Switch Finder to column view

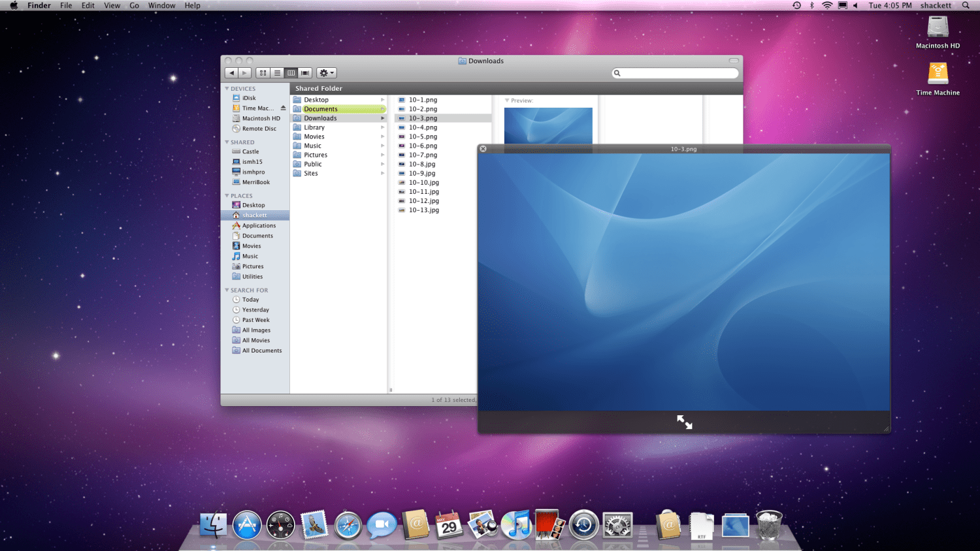coord(291,73)
